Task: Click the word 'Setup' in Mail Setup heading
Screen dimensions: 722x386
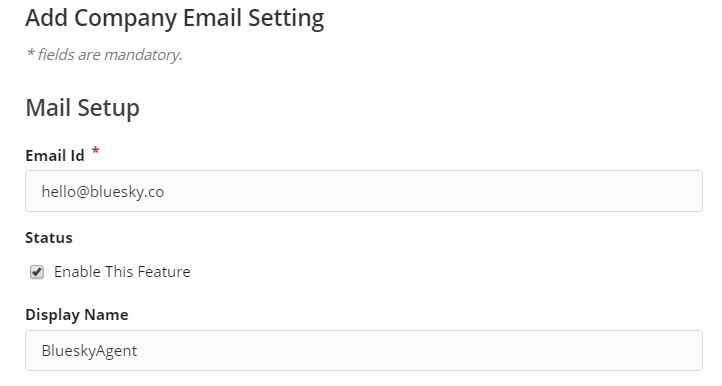Action: click(x=109, y=109)
